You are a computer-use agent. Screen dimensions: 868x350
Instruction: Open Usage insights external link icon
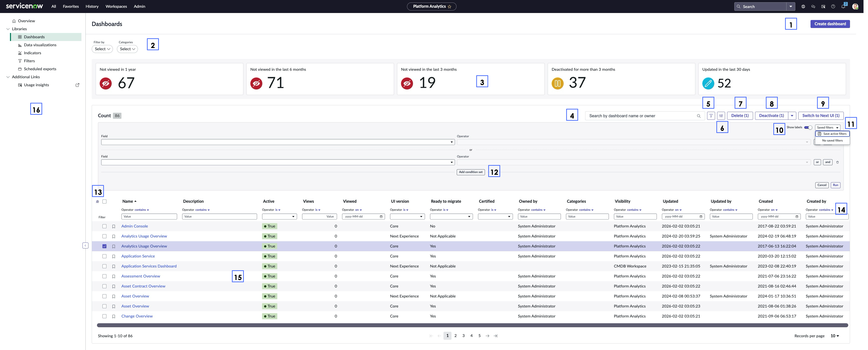coord(77,85)
